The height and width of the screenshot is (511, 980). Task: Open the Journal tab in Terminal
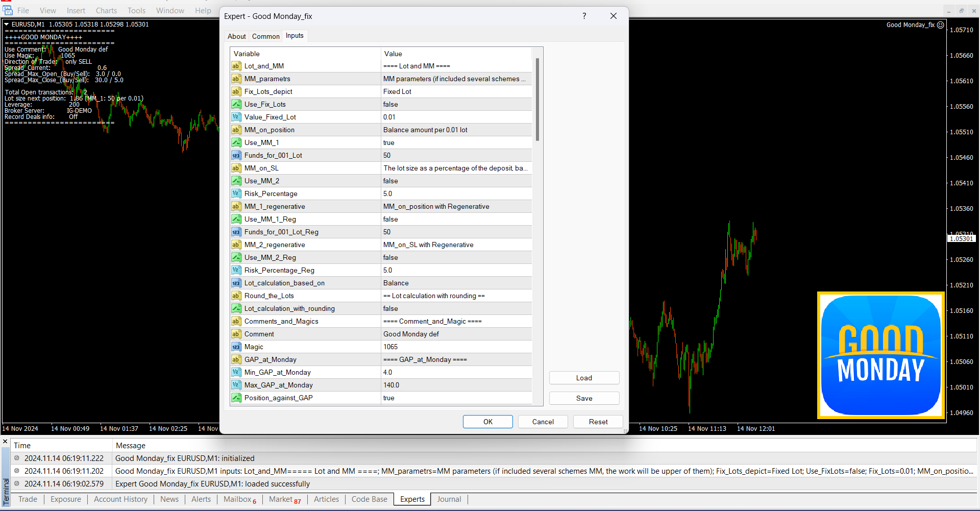pyautogui.click(x=449, y=499)
